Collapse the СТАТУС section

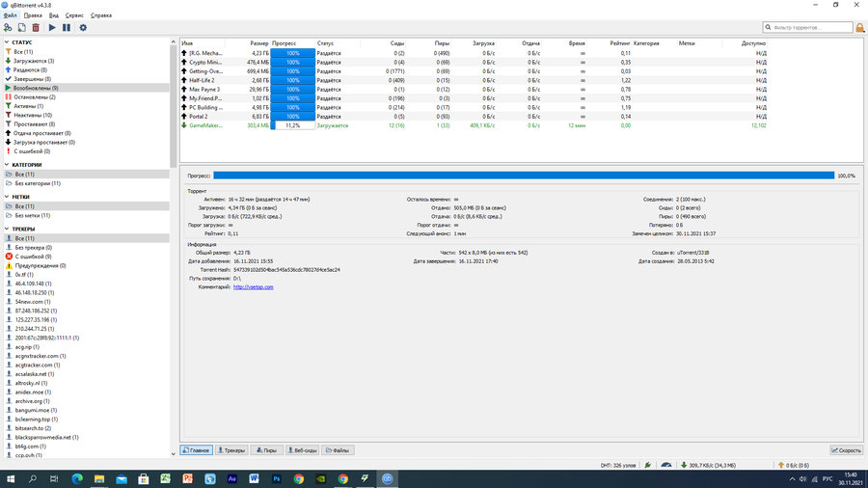pyautogui.click(x=7, y=42)
